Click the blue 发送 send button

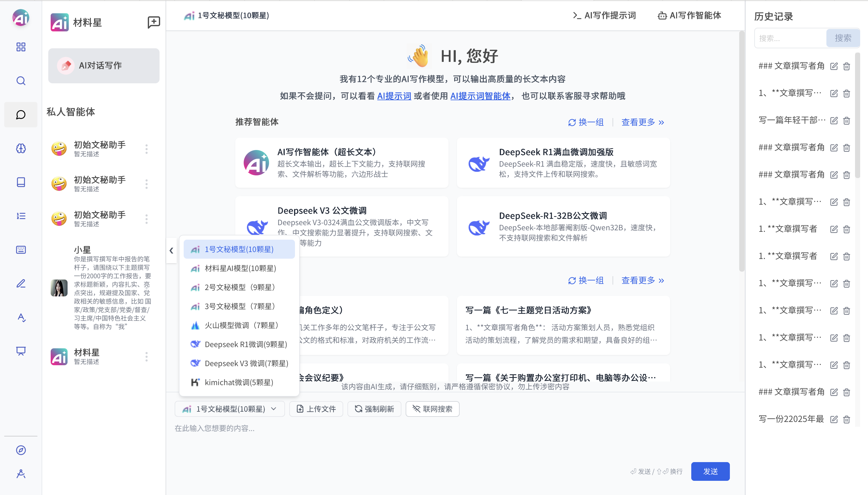(710, 471)
